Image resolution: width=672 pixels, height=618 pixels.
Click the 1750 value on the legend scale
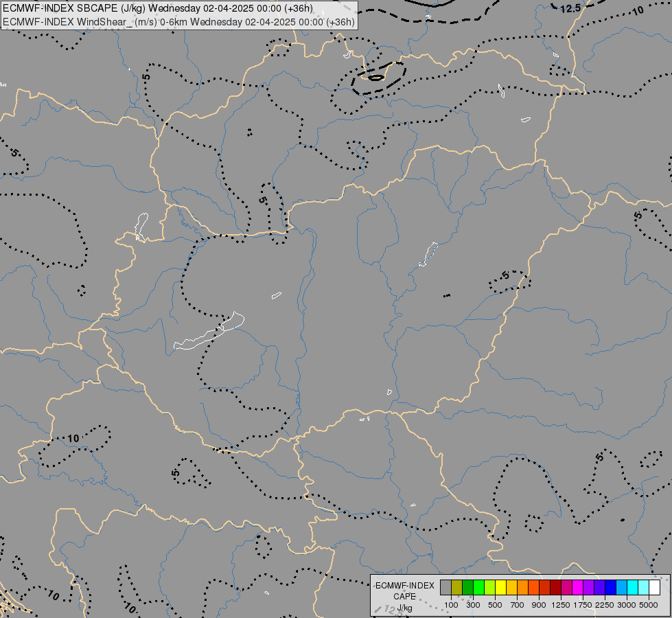click(583, 605)
